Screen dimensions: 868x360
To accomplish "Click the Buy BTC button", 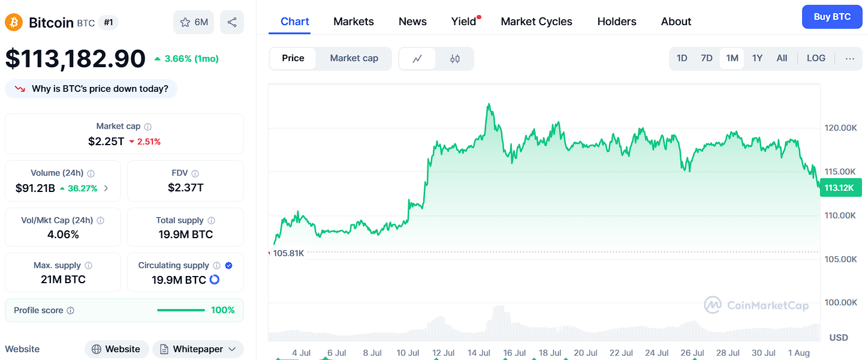I will (x=832, y=17).
